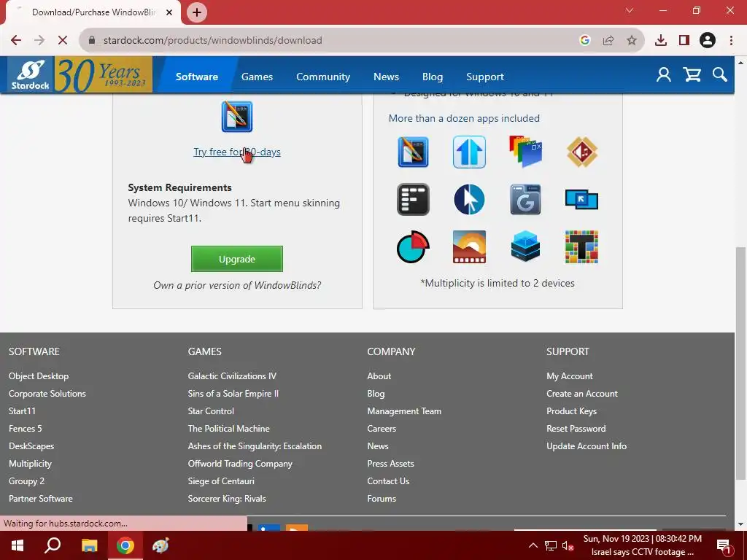Open Galactic Civilizations IV link
Image resolution: width=747 pixels, height=560 pixels.
232,376
